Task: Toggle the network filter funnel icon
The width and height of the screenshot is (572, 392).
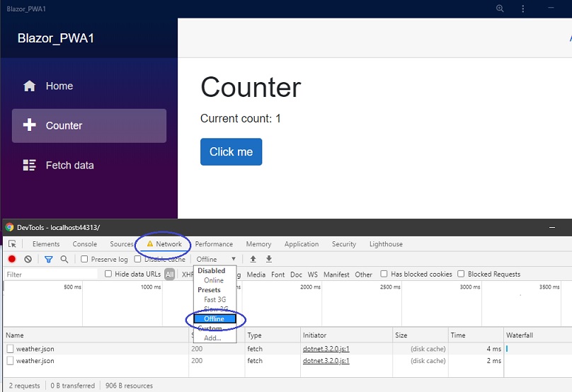Action: click(49, 259)
